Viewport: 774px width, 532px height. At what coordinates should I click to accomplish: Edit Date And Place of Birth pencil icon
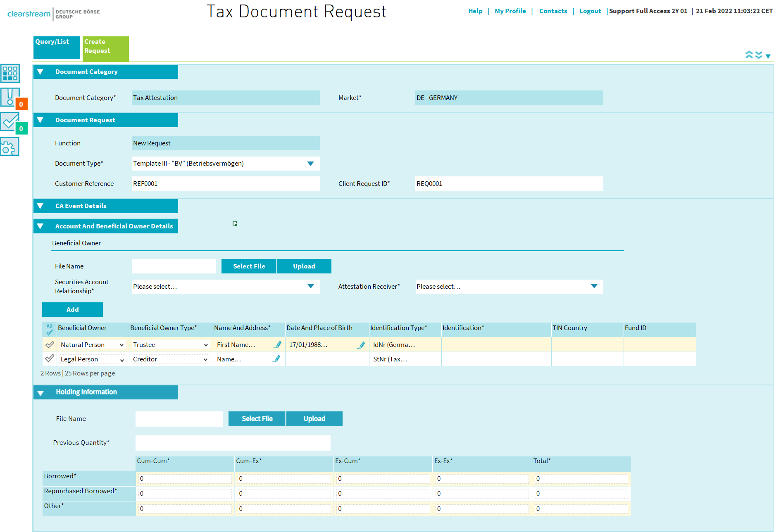click(361, 344)
